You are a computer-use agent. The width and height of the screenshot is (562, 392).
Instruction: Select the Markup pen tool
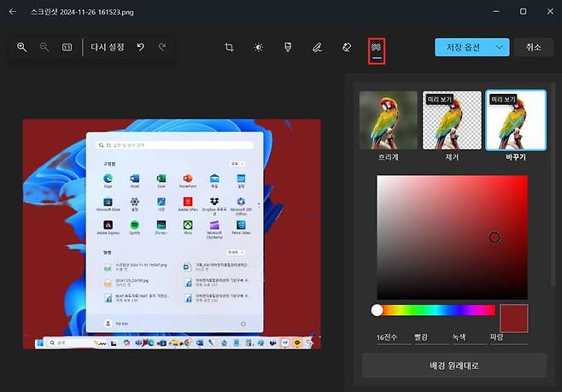tap(317, 48)
